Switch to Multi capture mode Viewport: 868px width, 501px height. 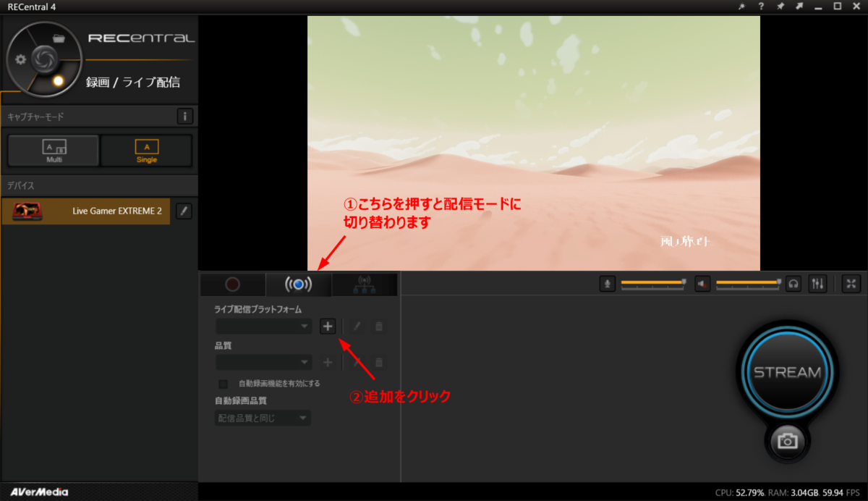click(53, 150)
